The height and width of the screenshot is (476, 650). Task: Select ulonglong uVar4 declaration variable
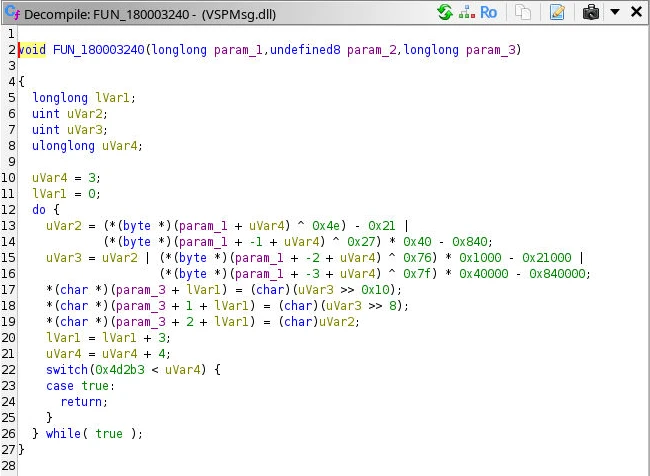[x=119, y=146]
